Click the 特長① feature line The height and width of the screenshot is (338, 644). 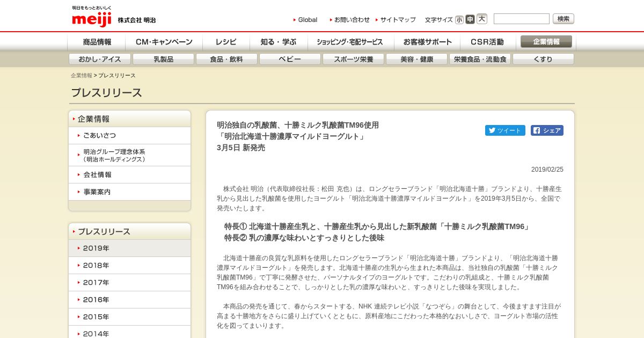[x=377, y=226]
